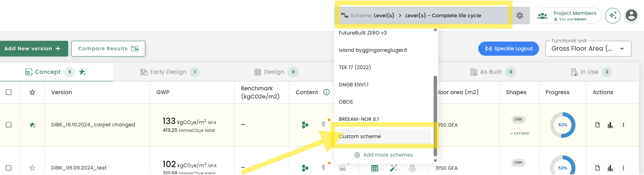Click materials icon in carpet changed row

pos(305,125)
